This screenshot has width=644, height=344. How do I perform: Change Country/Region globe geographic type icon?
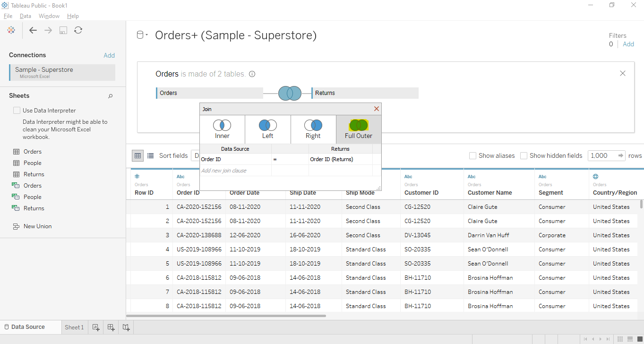[596, 176]
